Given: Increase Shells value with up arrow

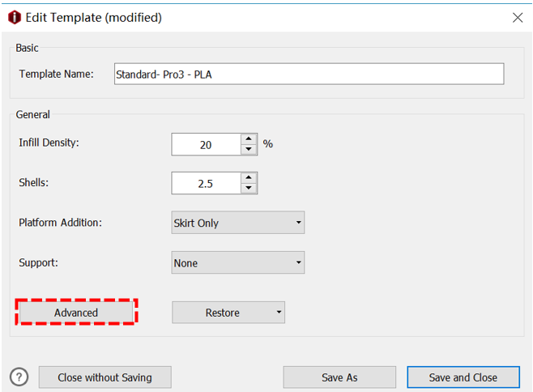Looking at the screenshot, I should point(249,178).
